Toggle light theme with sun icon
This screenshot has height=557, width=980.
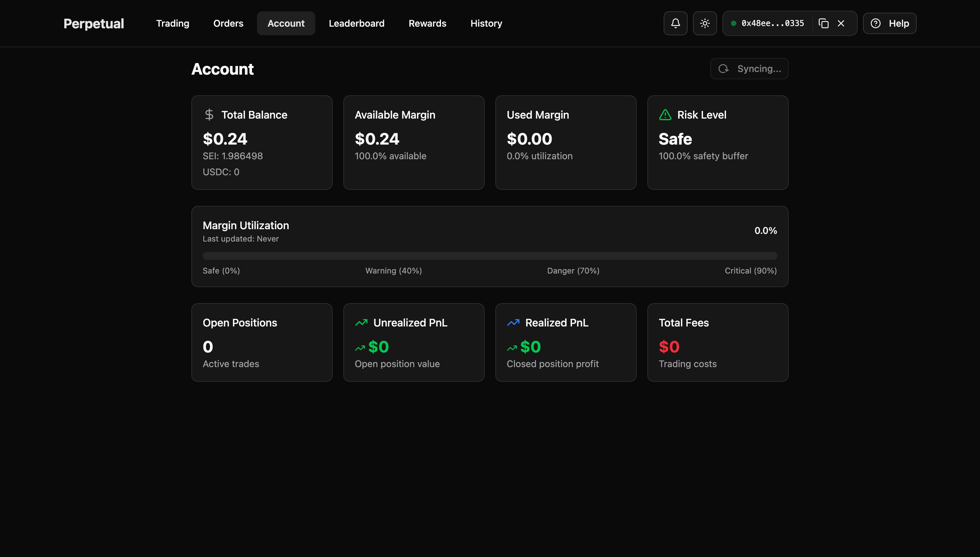pos(704,23)
